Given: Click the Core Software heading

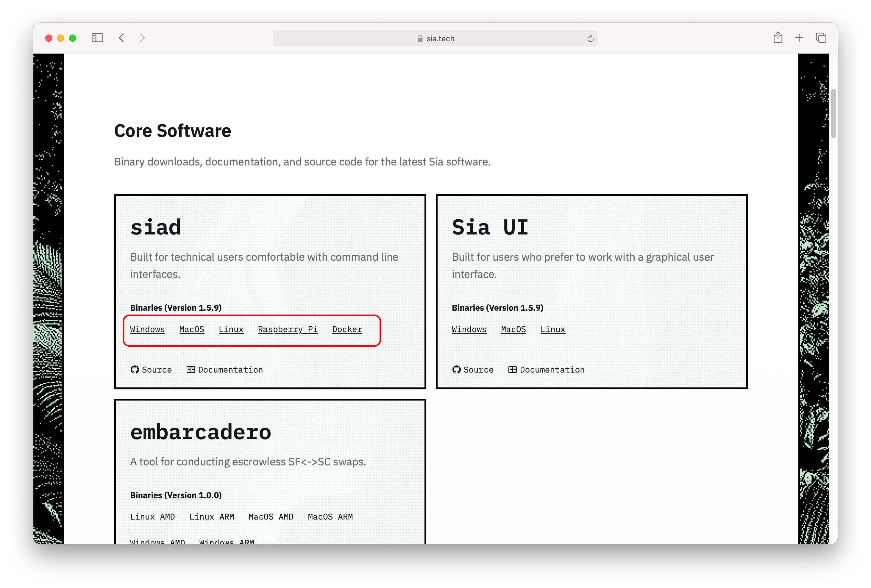Looking at the screenshot, I should pos(172,131).
